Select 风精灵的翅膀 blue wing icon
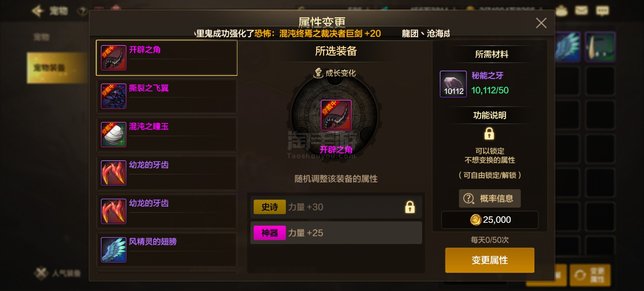The height and width of the screenshot is (291, 644). pos(114,250)
